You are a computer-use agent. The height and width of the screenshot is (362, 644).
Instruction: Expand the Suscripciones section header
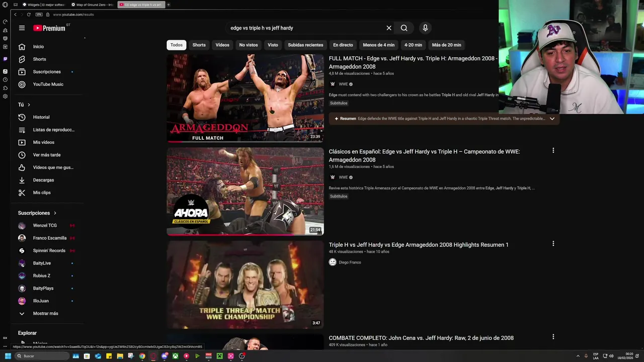(x=37, y=213)
